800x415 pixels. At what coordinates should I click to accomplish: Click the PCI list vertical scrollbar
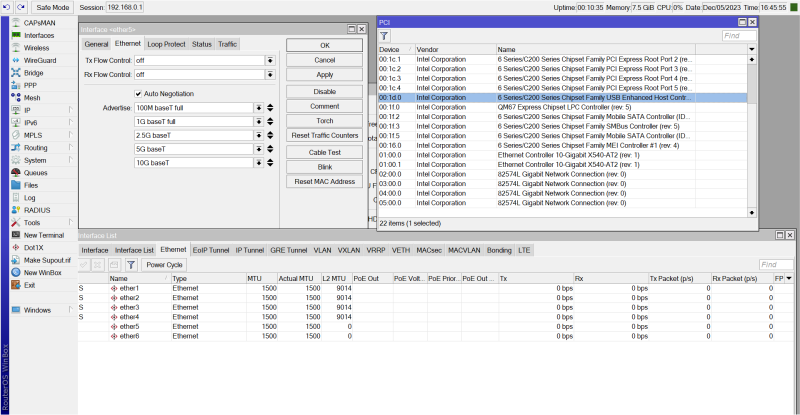tap(752, 136)
